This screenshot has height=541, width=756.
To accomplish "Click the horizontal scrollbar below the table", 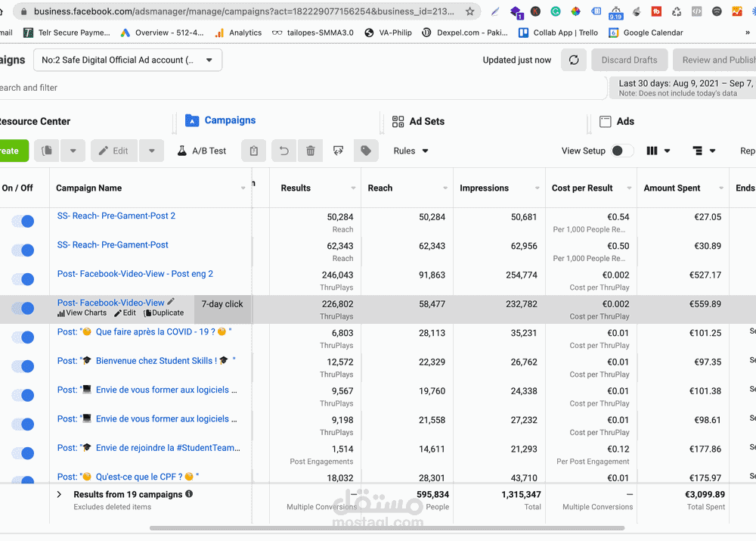I will pyautogui.click(x=387, y=528).
